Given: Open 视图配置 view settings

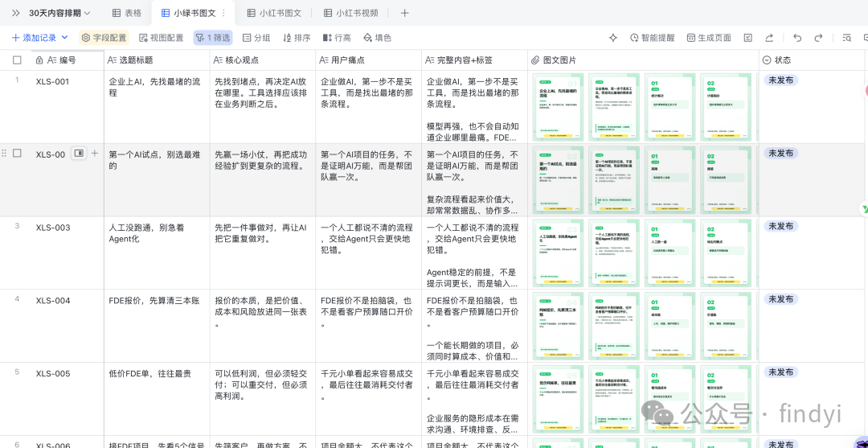Looking at the screenshot, I should [161, 38].
